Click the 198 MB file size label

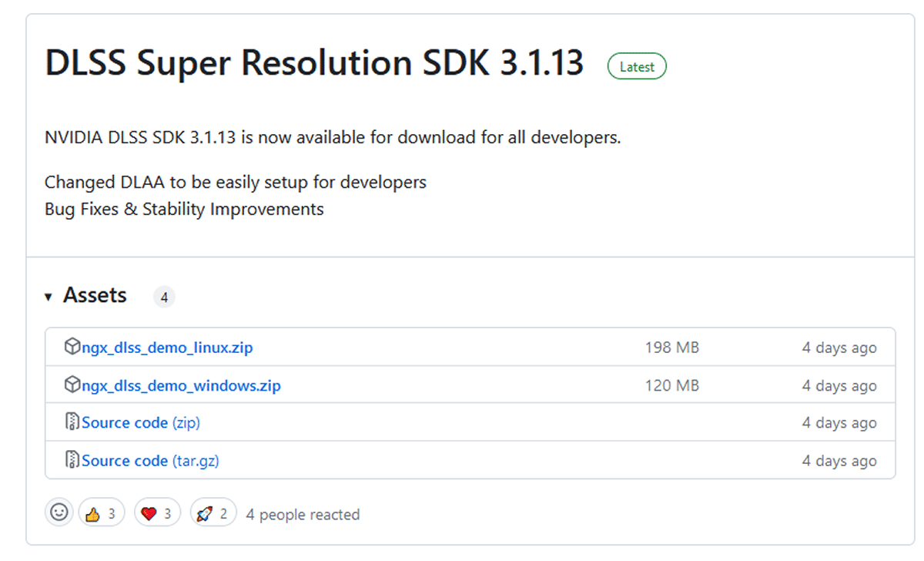[x=671, y=348]
